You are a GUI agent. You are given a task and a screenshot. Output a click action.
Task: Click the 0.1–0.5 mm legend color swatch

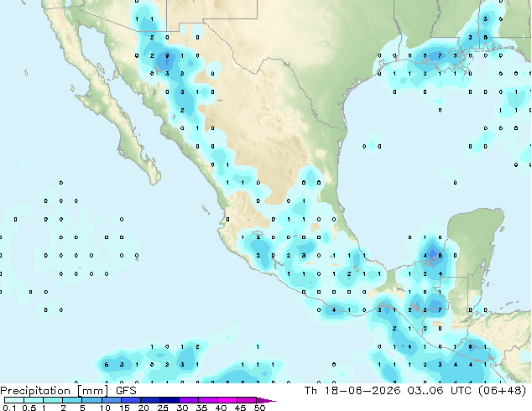(x=14, y=400)
